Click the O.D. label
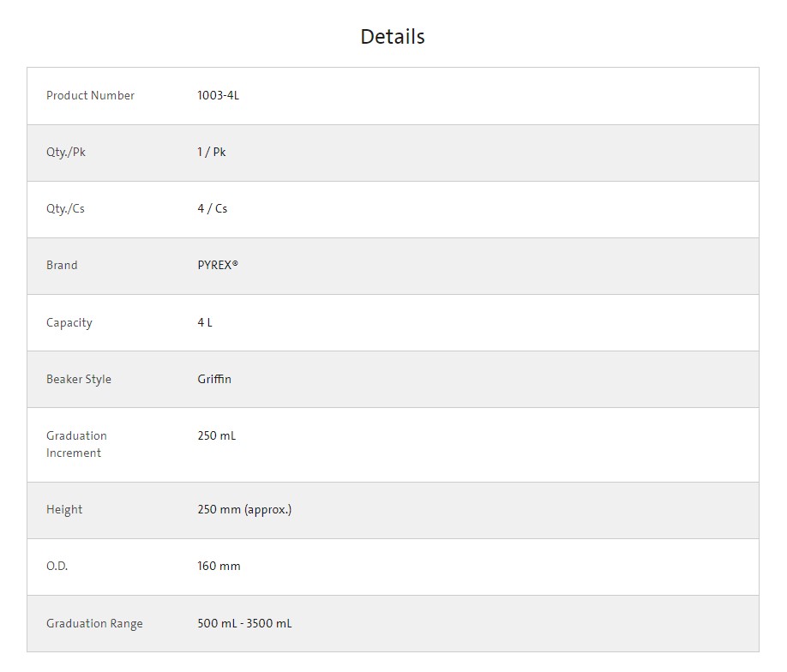Viewport: 787px width, 672px height. tap(57, 567)
